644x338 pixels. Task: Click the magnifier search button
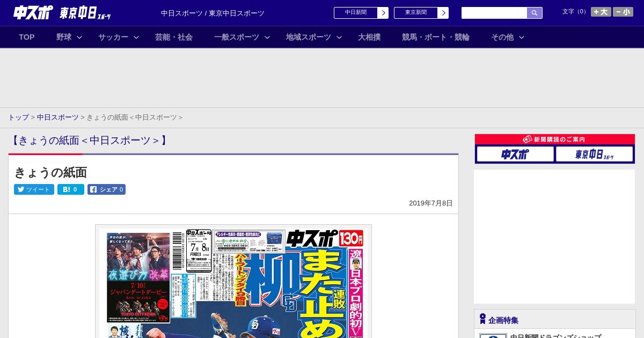(x=535, y=13)
